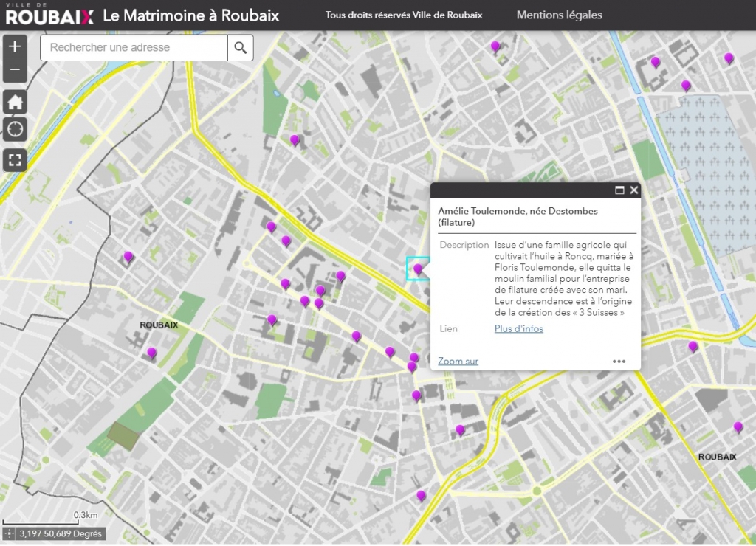Select the highlighted pin in the cyan box
This screenshot has height=546, width=756.
pos(418,269)
